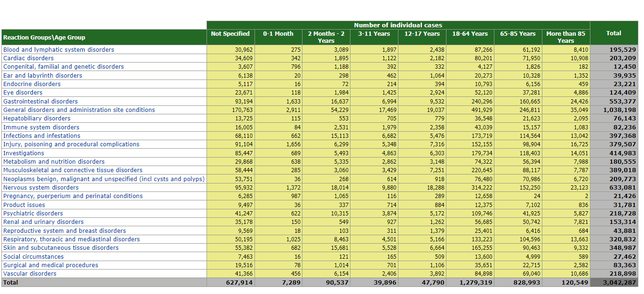Click the Investigations reaction group link

24,153
